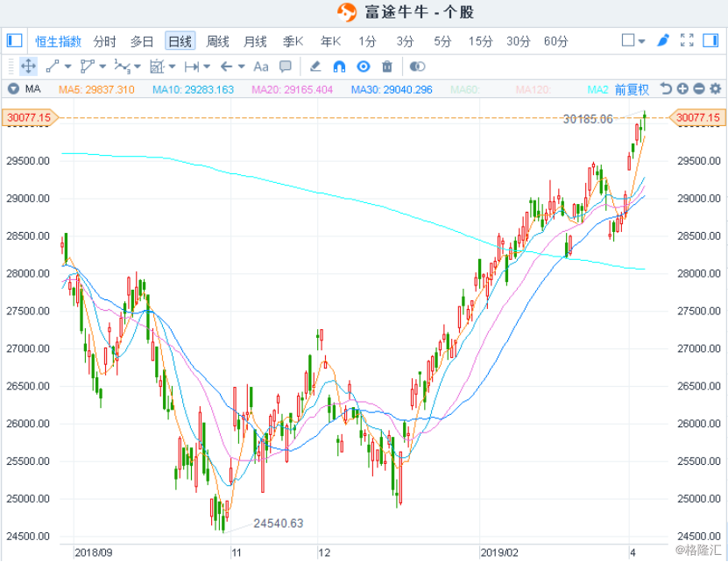Expand the arrow annotation options arrow

(242, 67)
